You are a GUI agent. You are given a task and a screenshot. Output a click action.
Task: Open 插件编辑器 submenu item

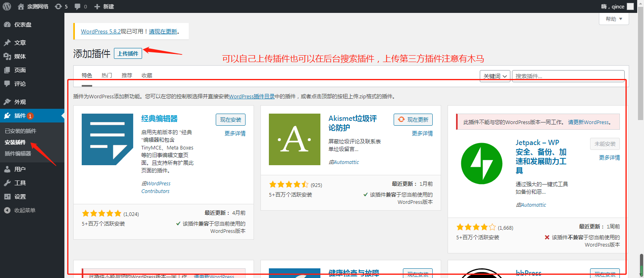pyautogui.click(x=18, y=154)
